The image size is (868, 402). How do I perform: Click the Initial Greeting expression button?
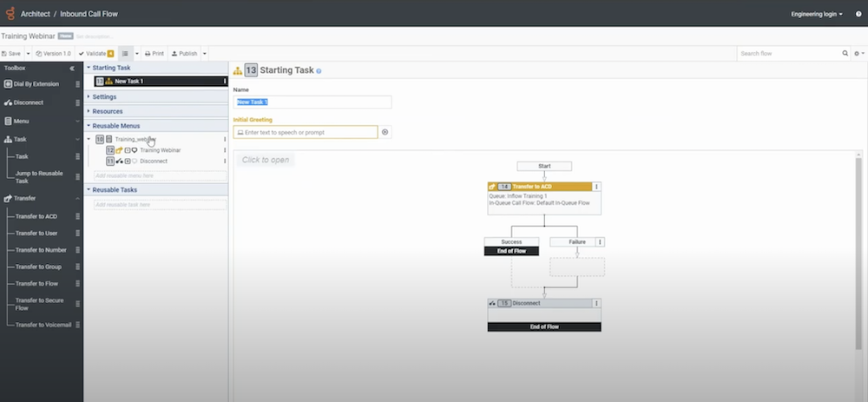click(385, 132)
